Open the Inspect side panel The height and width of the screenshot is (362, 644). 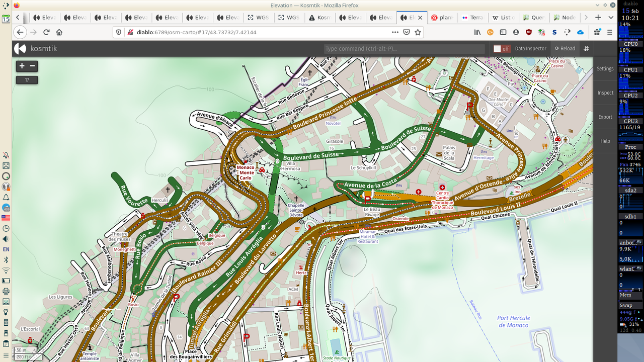pyautogui.click(x=605, y=93)
